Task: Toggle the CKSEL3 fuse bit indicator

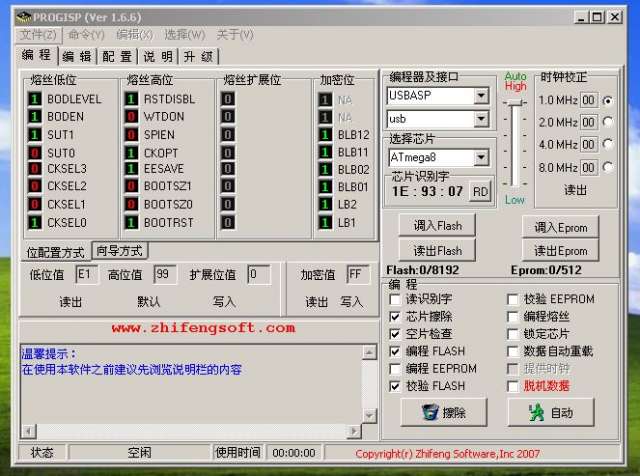Action: [34, 169]
